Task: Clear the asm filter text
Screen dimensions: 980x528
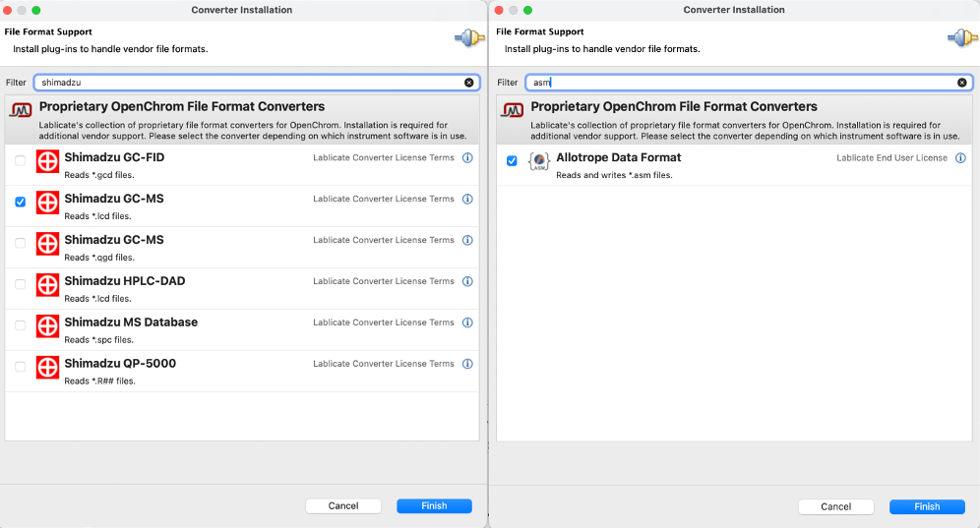Action: (x=962, y=83)
